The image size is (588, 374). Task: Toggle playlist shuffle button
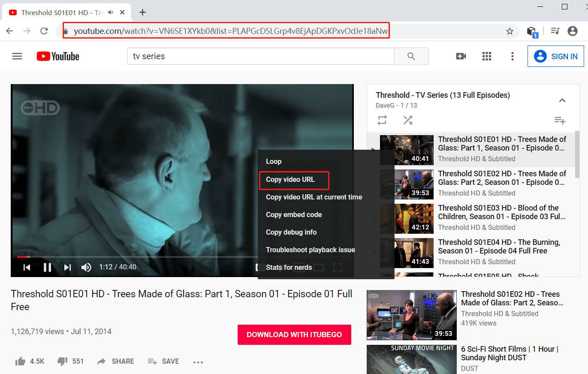coord(407,121)
